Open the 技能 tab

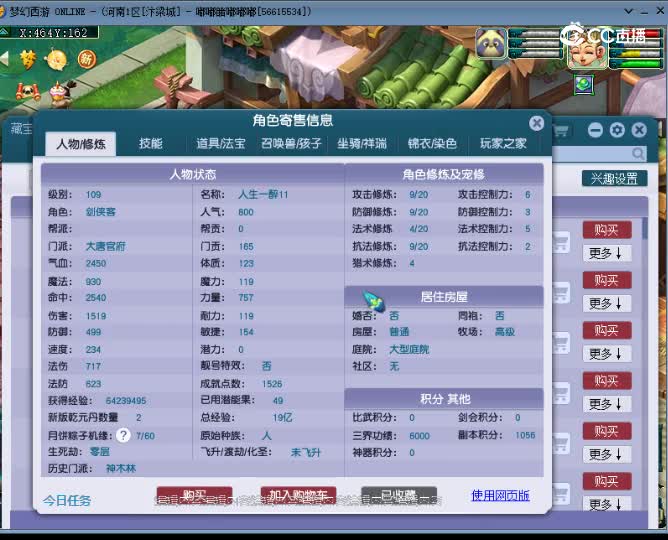pos(150,144)
